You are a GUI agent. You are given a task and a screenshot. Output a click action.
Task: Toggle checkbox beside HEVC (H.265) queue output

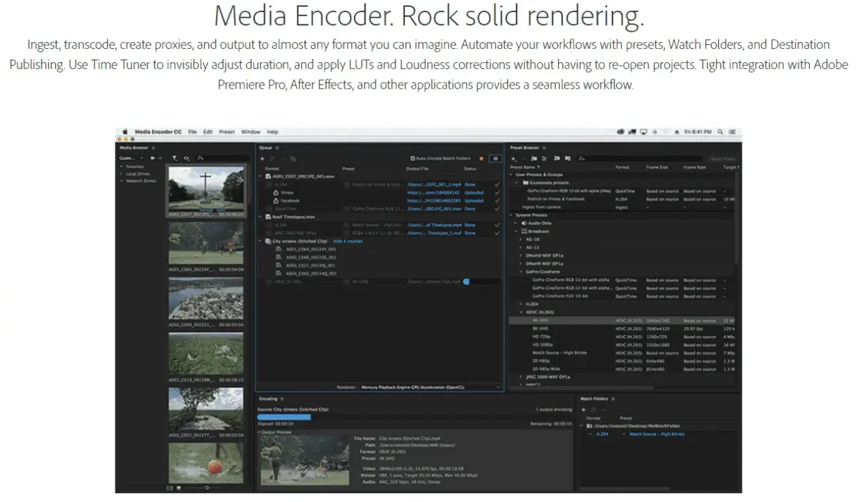[271, 281]
